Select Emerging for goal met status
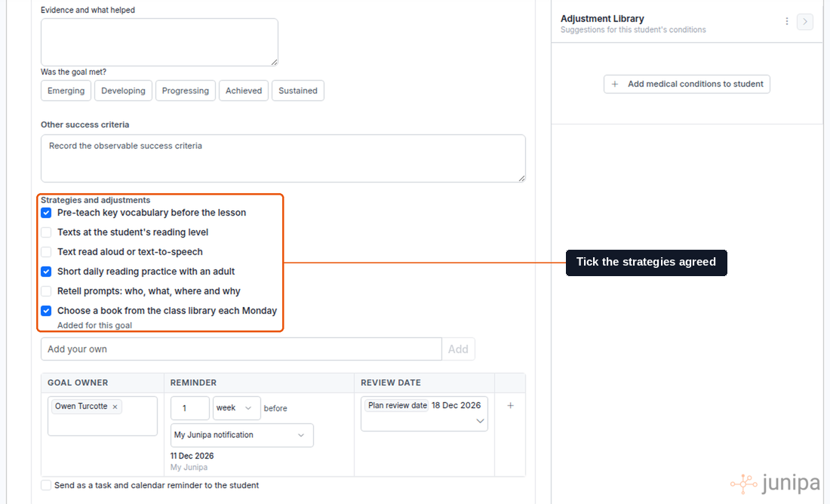 [x=66, y=91]
